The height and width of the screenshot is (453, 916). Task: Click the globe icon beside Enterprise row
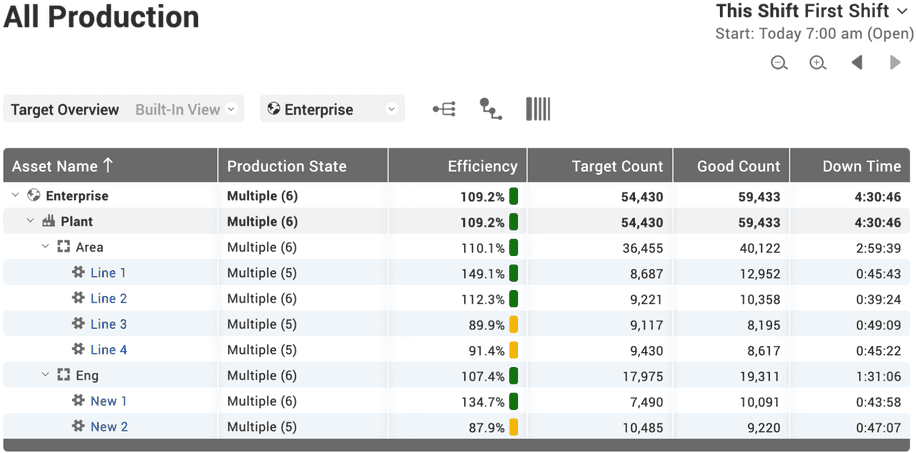point(34,196)
